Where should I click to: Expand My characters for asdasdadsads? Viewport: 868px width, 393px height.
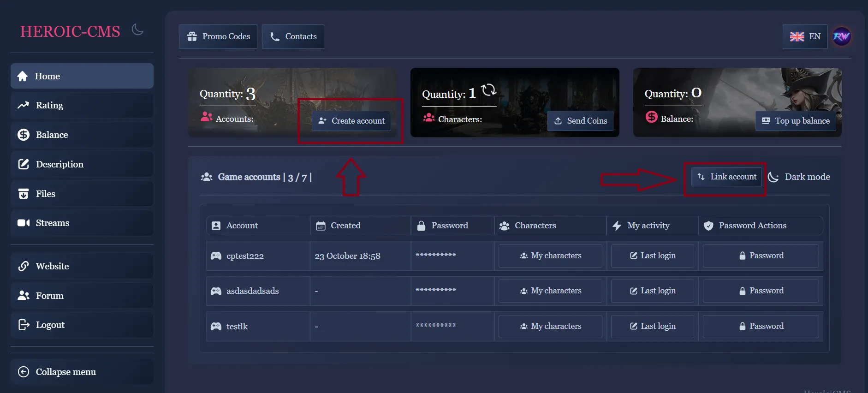pos(550,291)
